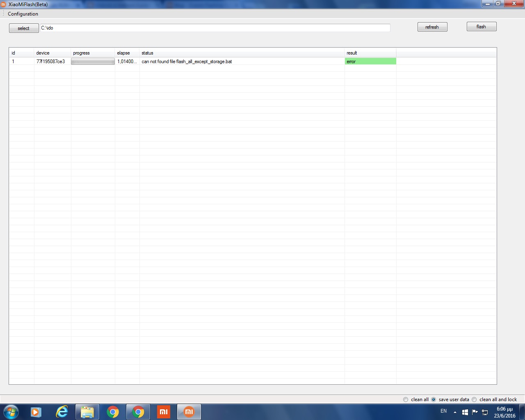Screen dimensions: 525x420
Task: Minimize the XiaoMiFlash window
Action: 488,4
